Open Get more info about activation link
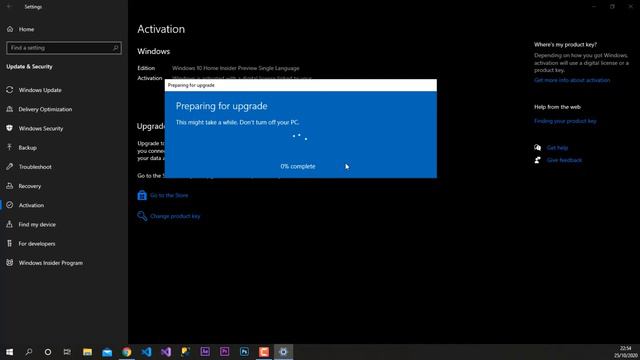This screenshot has height=360, width=640. click(572, 80)
